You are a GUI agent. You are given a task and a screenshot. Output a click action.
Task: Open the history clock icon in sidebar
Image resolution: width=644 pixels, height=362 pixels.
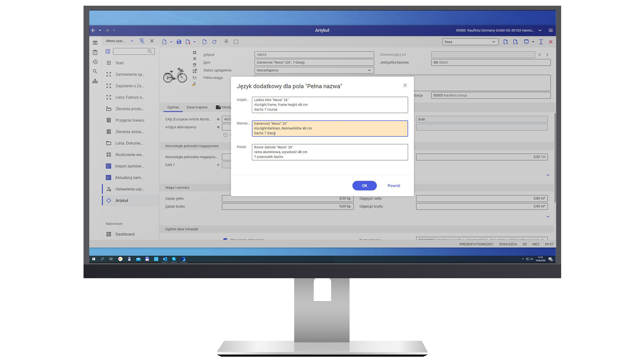pos(95,62)
